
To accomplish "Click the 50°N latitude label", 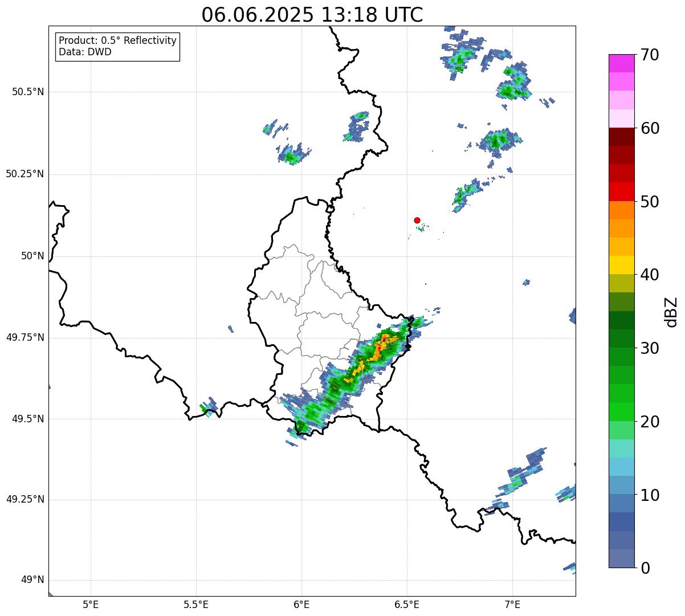I will 32,256.
